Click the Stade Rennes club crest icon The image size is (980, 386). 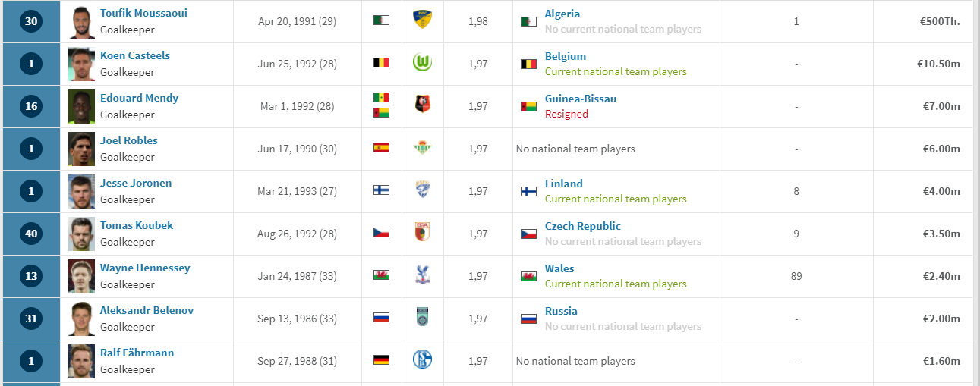coord(422,105)
